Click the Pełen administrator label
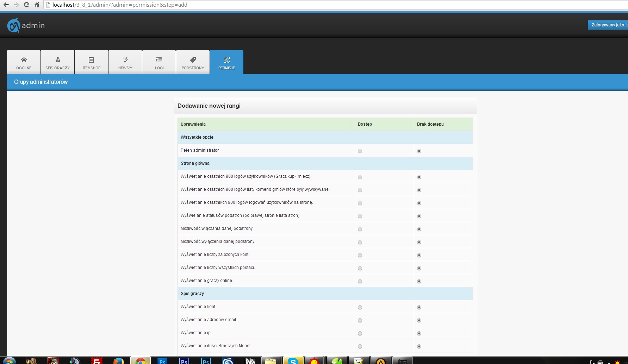This screenshot has width=628, height=364. pos(200,150)
